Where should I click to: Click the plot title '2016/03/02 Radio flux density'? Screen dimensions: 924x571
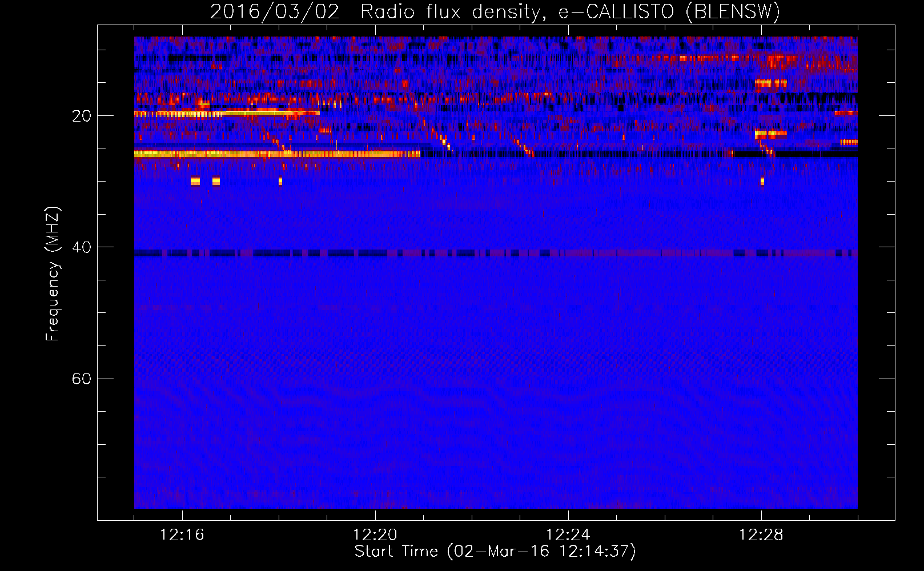(x=495, y=11)
